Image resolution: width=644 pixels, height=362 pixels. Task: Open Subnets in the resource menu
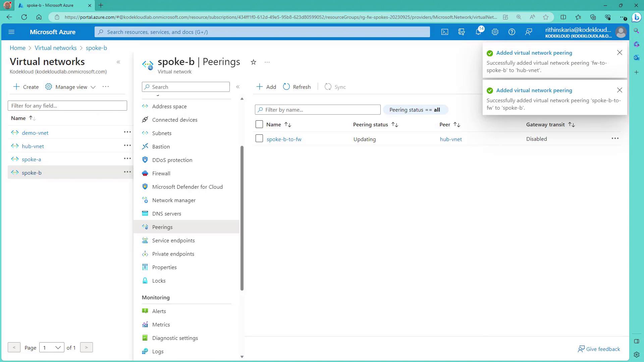[x=162, y=133]
